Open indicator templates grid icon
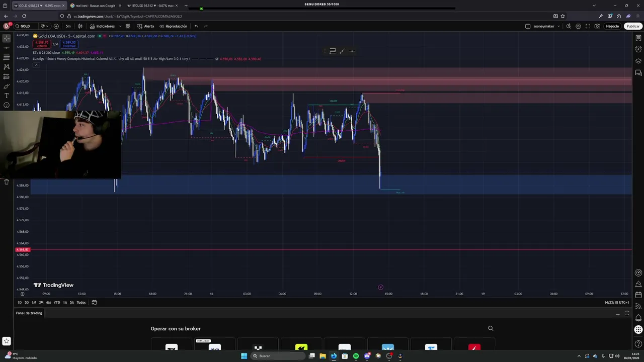This screenshot has height=362, width=644. 128,26
